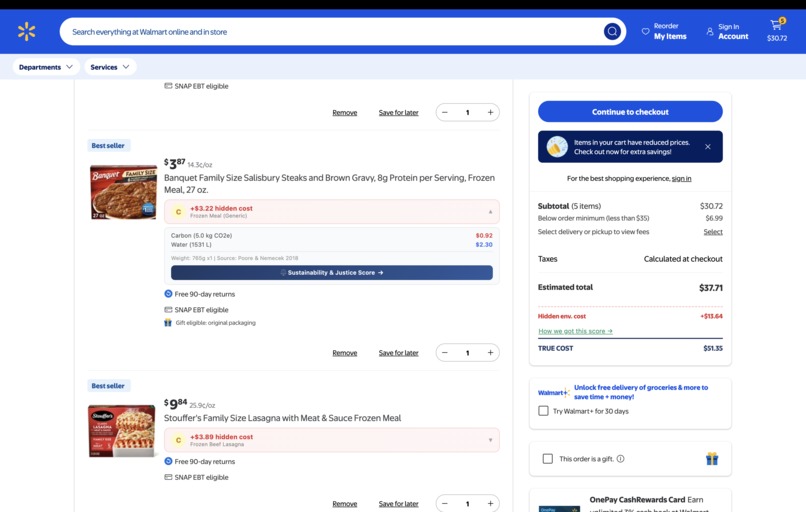Decrease quantity of top cart item

tap(445, 112)
